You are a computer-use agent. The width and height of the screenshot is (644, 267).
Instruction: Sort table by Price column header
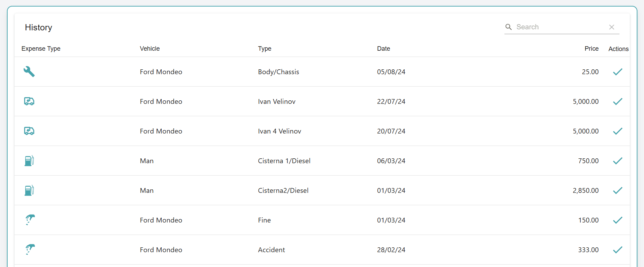point(591,49)
